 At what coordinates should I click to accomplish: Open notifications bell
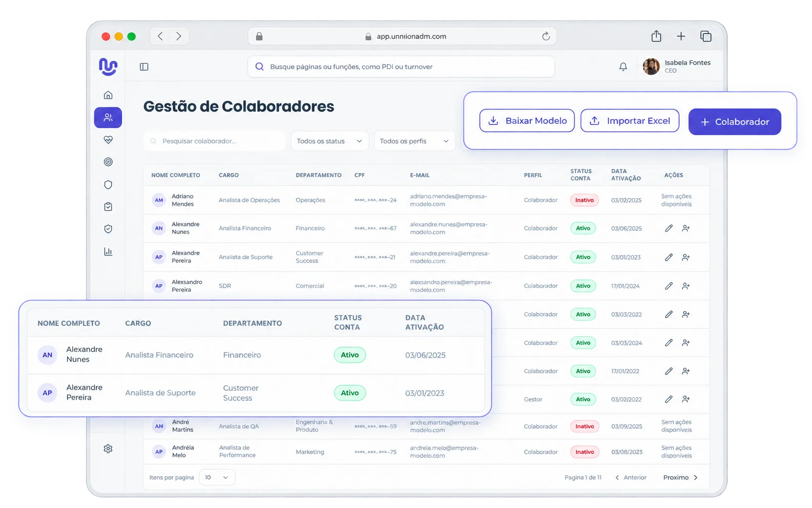pos(623,67)
